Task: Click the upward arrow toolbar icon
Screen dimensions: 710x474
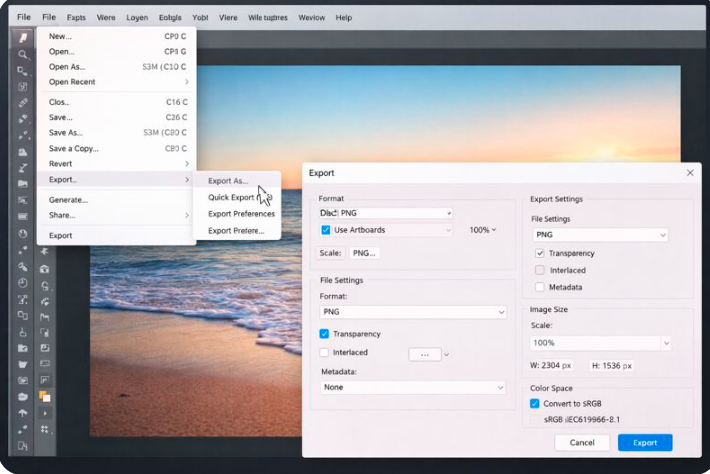Action: pyautogui.click(x=23, y=412)
